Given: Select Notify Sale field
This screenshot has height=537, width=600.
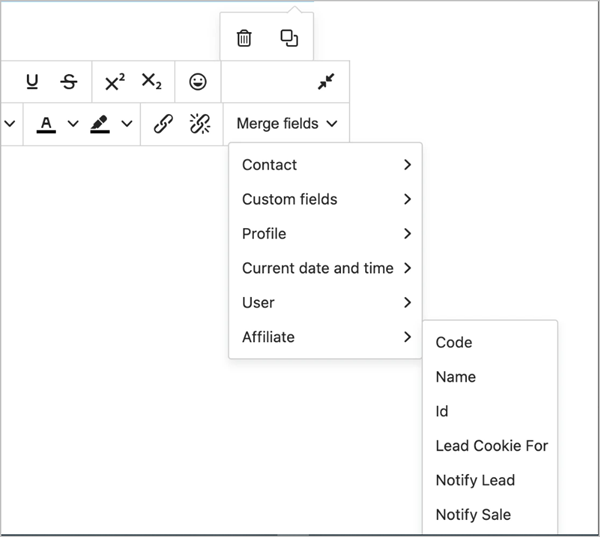Looking at the screenshot, I should click(490, 515).
